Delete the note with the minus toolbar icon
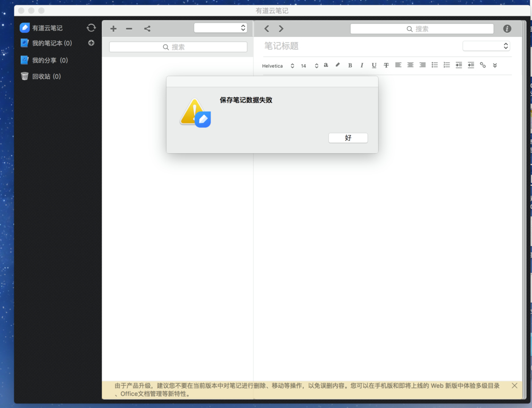Image resolution: width=532 pixels, height=408 pixels. click(x=129, y=29)
